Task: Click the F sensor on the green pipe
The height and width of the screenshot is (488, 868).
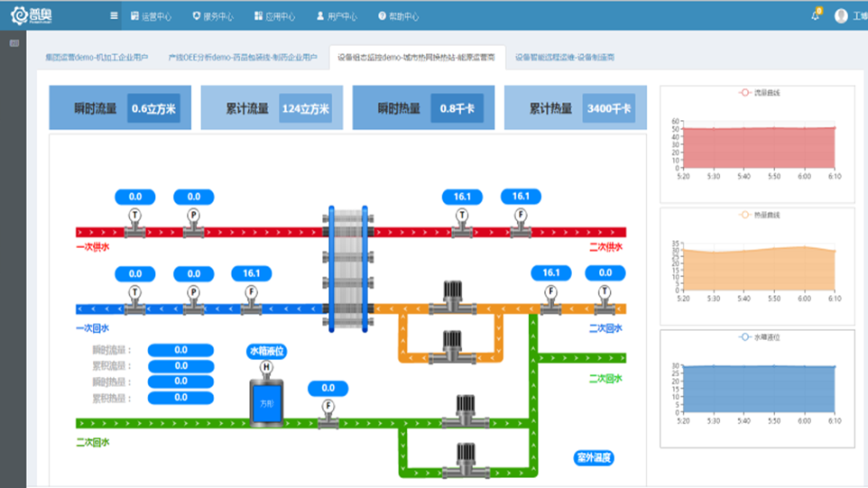Action: 328,414
